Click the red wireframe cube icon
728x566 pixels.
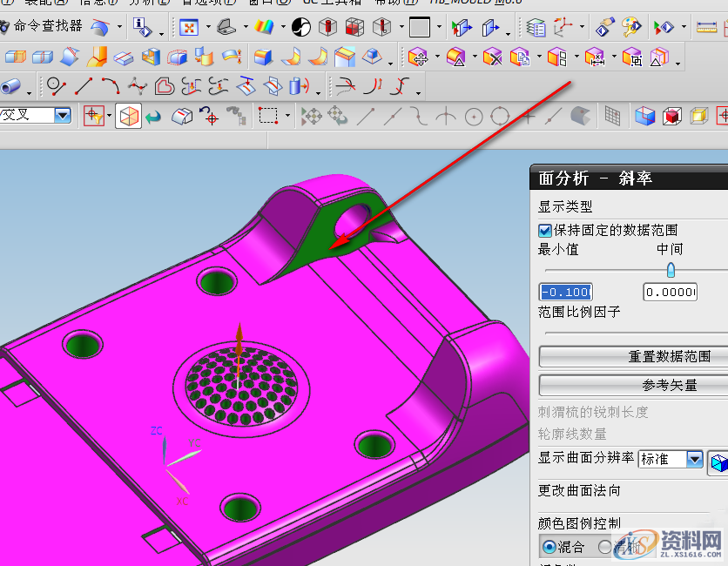coord(671,116)
